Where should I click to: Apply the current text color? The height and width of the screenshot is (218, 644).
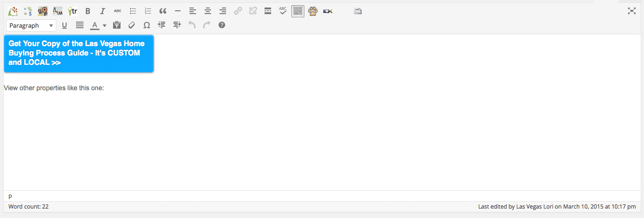pyautogui.click(x=94, y=25)
